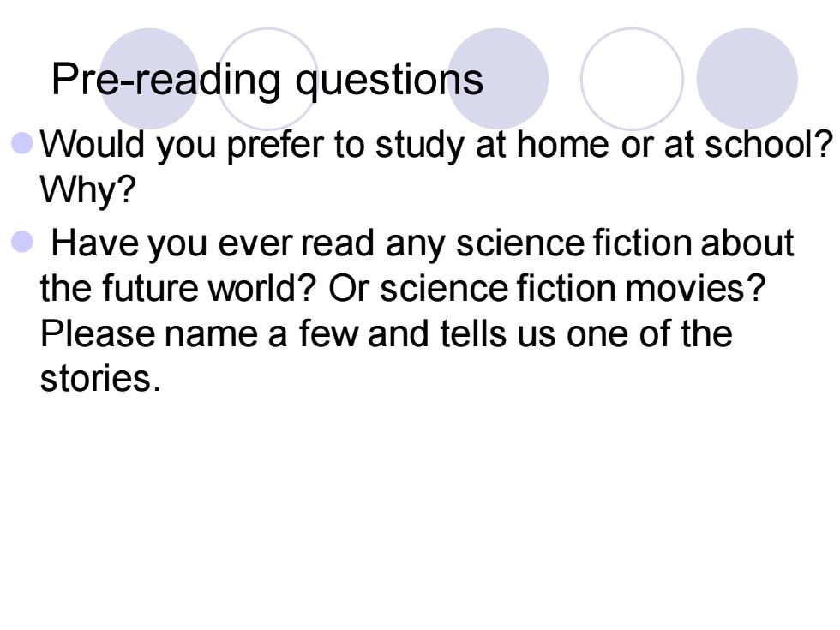The width and height of the screenshot is (840, 630).
Task: Select the leftmost filled lavender circle
Action: point(149,78)
